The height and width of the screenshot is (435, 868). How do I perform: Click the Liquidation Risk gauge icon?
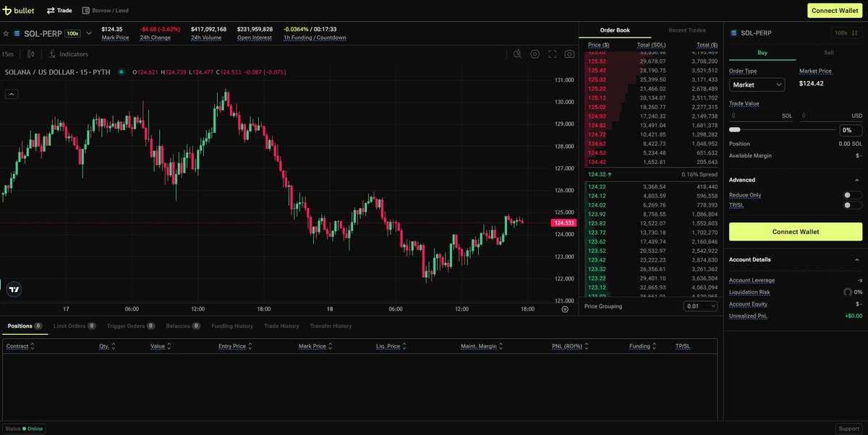(847, 292)
